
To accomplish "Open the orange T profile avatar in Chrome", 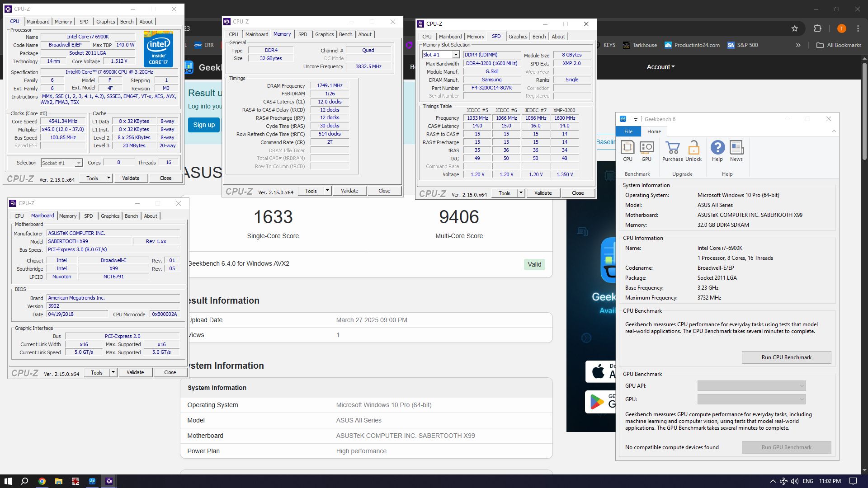I will (x=841, y=28).
